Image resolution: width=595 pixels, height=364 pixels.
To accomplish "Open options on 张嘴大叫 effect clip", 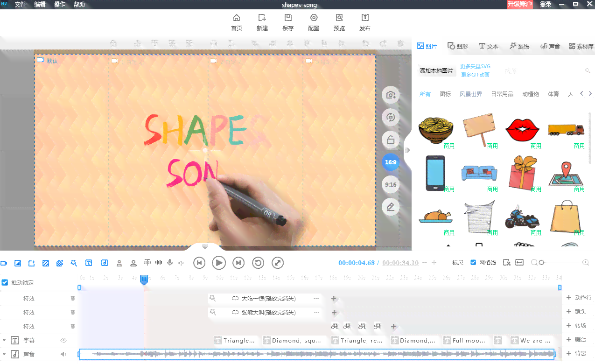I will [316, 313].
